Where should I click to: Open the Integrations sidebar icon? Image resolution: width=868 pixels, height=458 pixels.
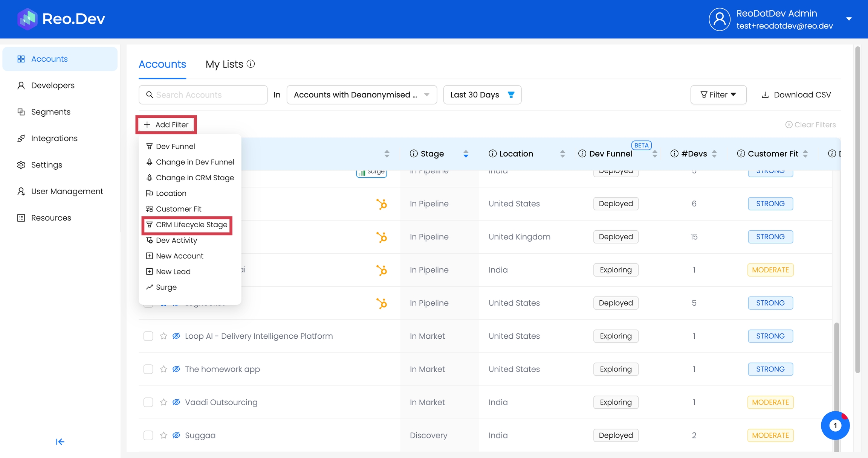tap(21, 138)
